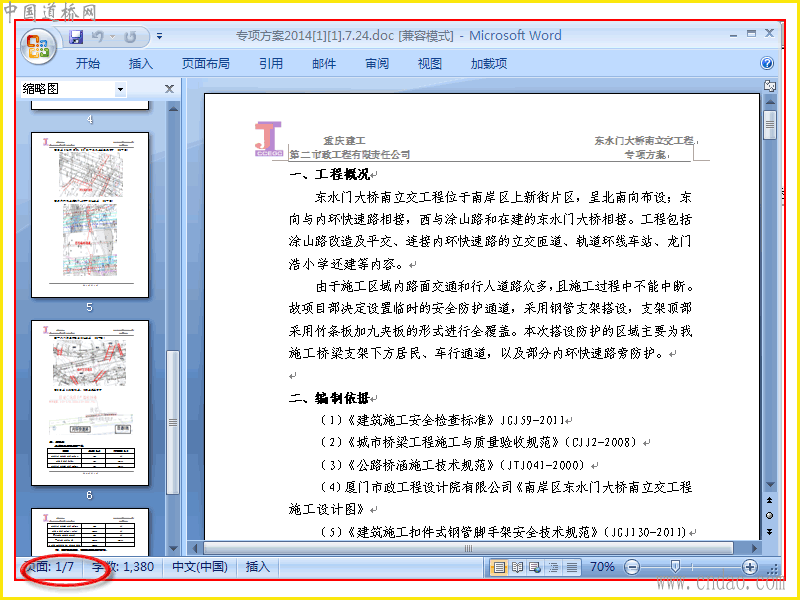Click the 70% zoom level button

(x=602, y=567)
